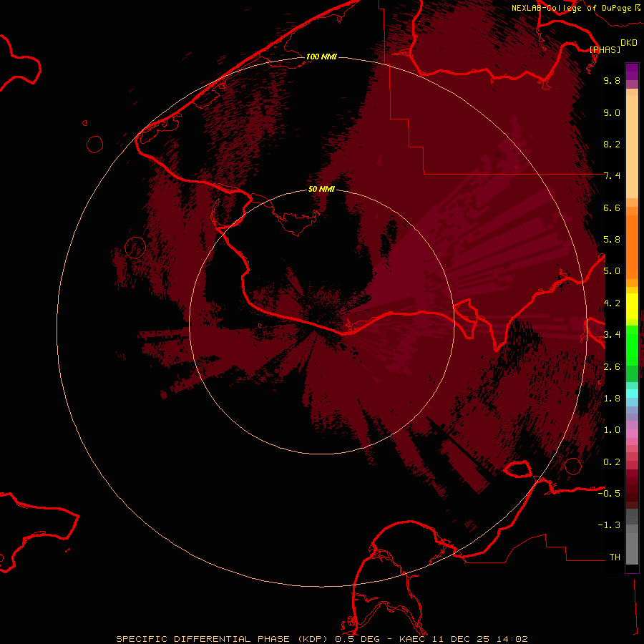Click the 2.6 scale value
This screenshot has width=644, height=644.
coord(612,367)
